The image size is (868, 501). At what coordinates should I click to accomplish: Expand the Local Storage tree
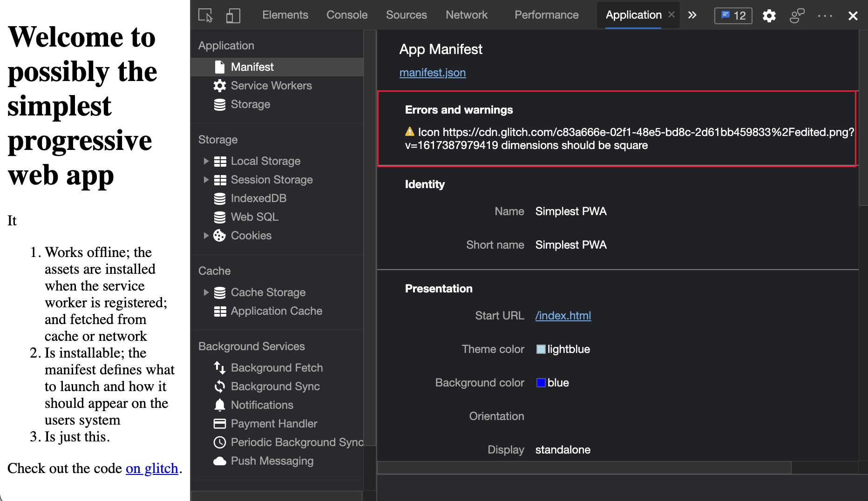point(206,161)
